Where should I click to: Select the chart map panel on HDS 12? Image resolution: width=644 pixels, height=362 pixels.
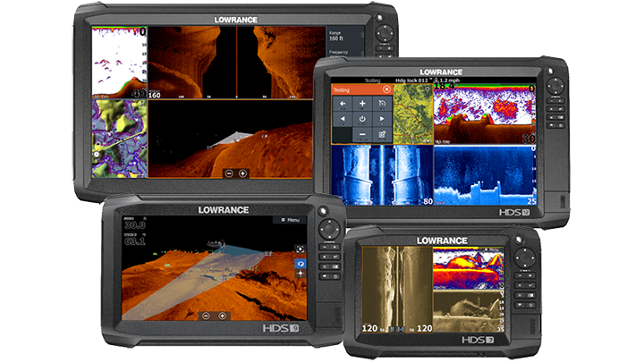point(412,114)
